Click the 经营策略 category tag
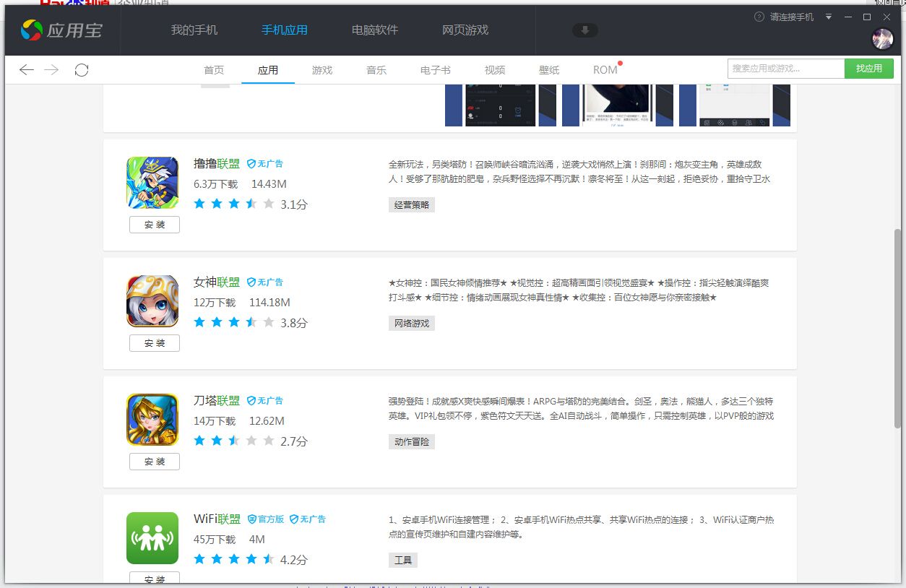The width and height of the screenshot is (906, 588). click(x=411, y=204)
